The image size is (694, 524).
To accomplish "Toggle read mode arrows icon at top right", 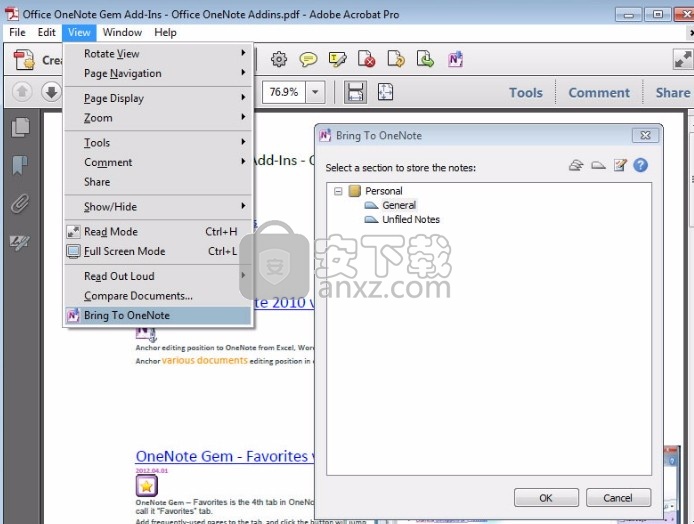I will coord(682,59).
